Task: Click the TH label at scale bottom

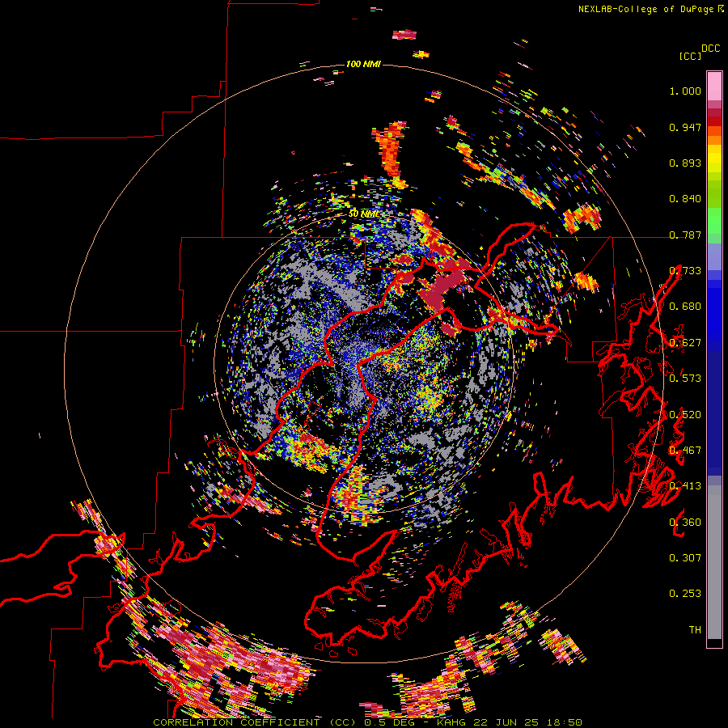Action: click(x=695, y=630)
